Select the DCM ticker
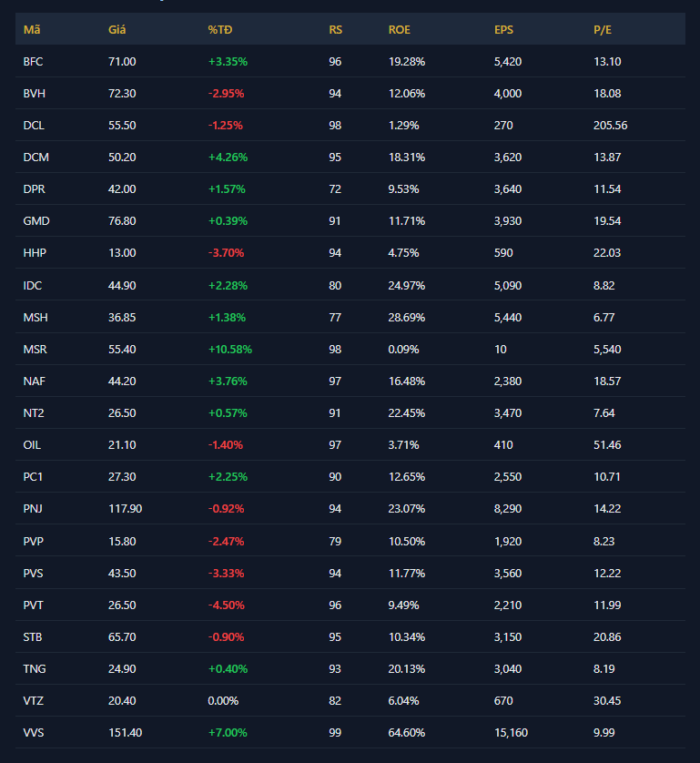This screenshot has width=700, height=763. click(36, 158)
